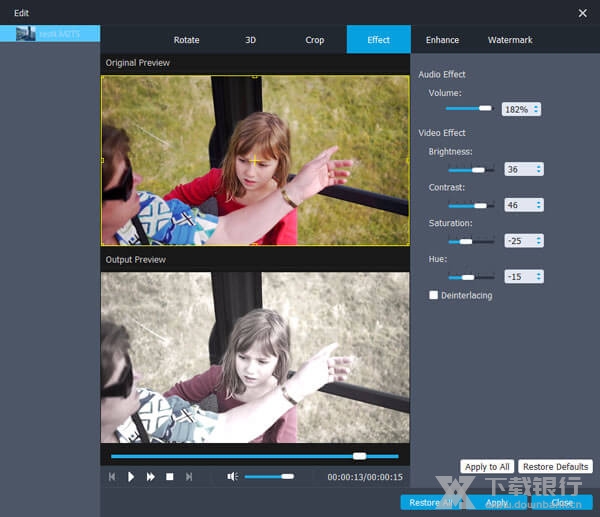
Task: Open the Enhance tab
Action: pyautogui.click(x=442, y=40)
